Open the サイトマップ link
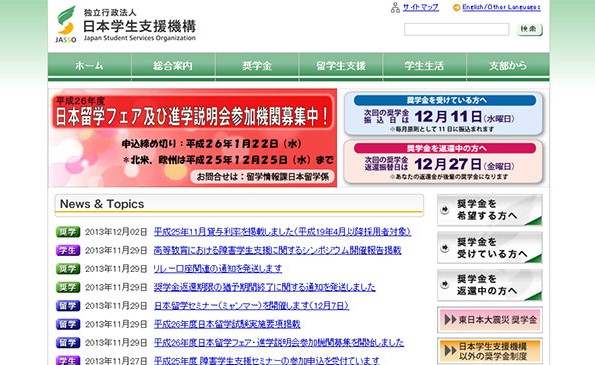 [x=420, y=7]
